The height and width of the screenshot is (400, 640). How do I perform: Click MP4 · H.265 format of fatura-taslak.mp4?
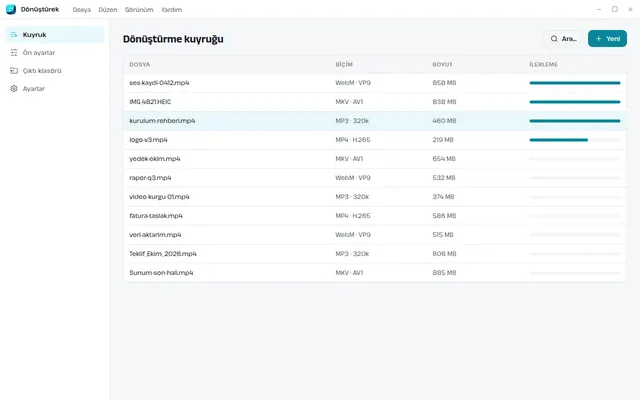pos(353,216)
